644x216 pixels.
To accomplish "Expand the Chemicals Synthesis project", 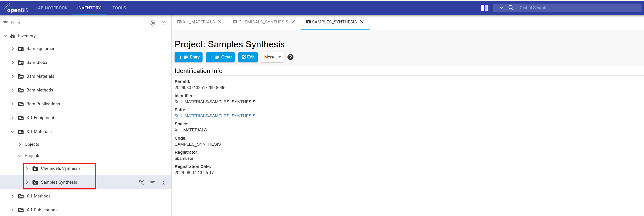I will pos(27,169).
